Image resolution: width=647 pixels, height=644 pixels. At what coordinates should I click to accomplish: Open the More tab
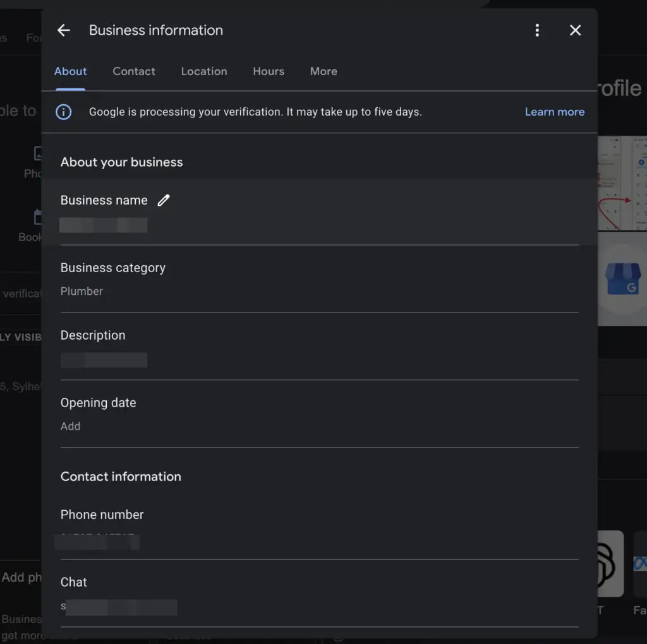pos(323,71)
